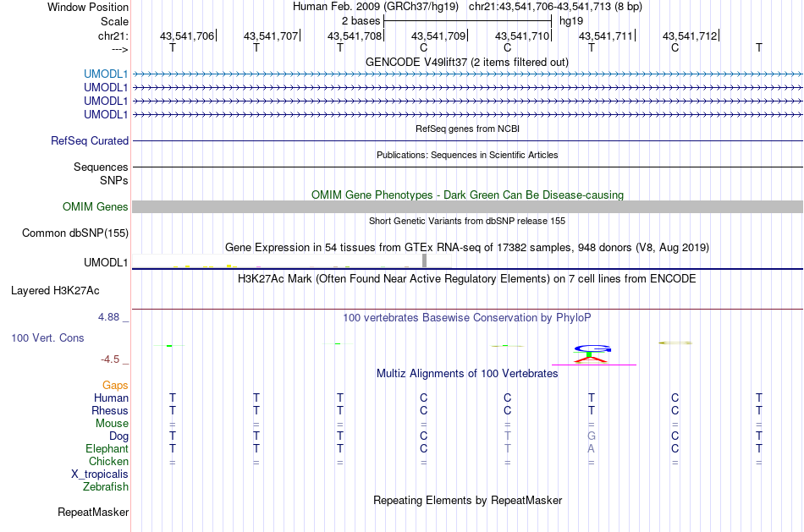The image size is (804, 532).
Task: Click the H3K27Ac Mark track title
Action: click(467, 279)
